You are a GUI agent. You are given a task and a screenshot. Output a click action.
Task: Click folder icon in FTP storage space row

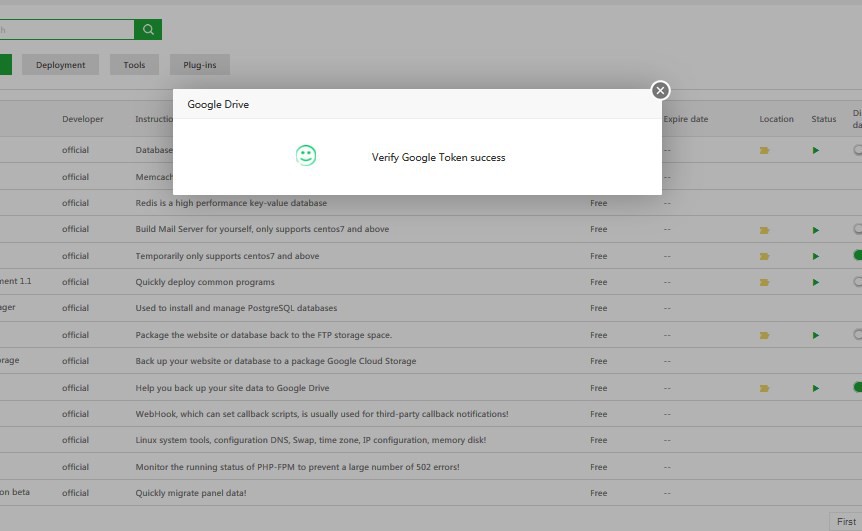pyautogui.click(x=765, y=335)
